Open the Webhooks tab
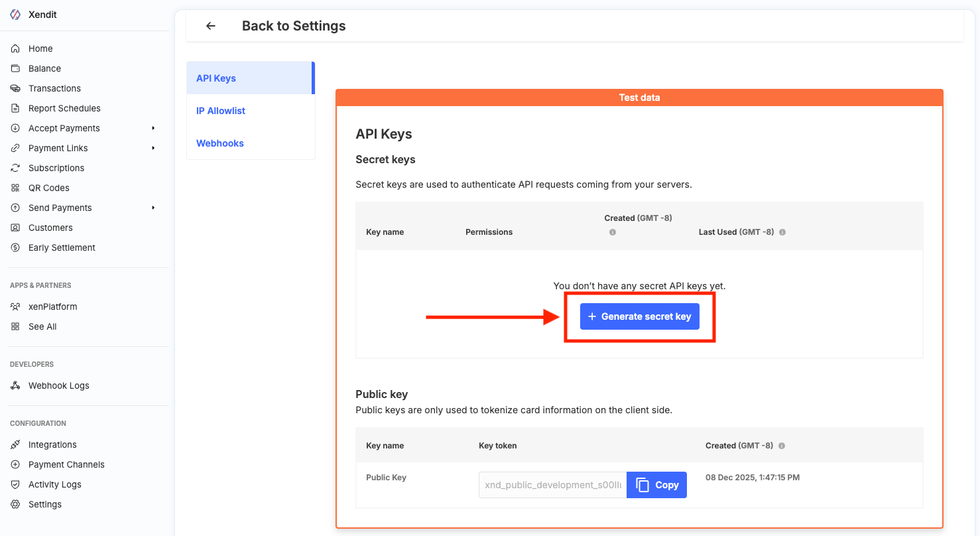This screenshot has width=980, height=536. 251,143
